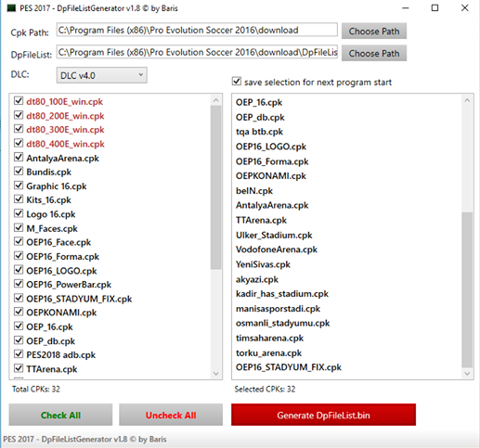Minimize the DpFileListGenerator window

406,8
